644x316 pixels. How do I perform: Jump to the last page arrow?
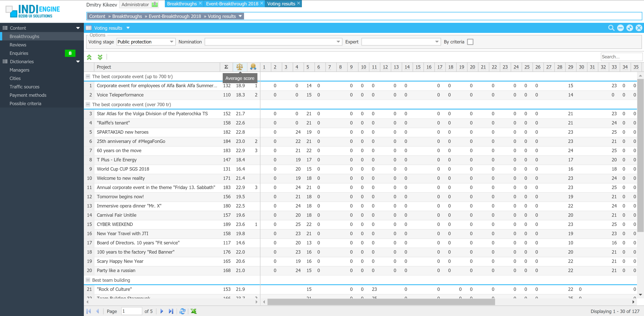171,311
